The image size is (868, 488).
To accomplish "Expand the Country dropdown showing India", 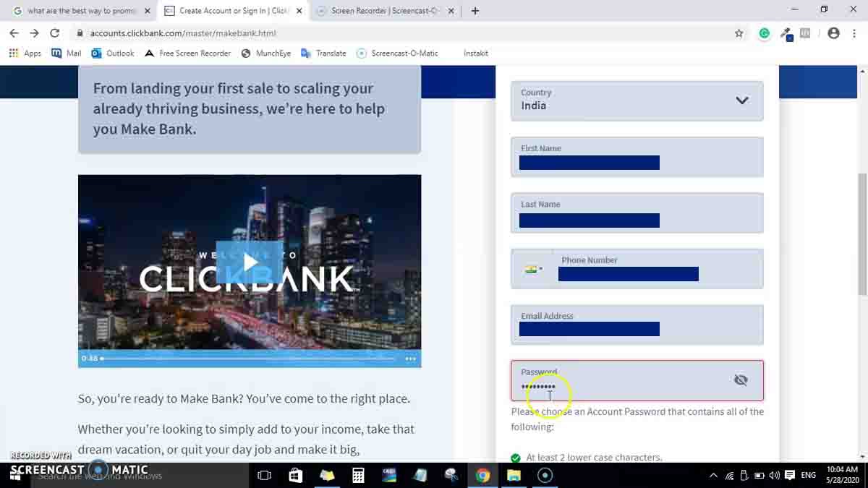I will click(x=637, y=100).
